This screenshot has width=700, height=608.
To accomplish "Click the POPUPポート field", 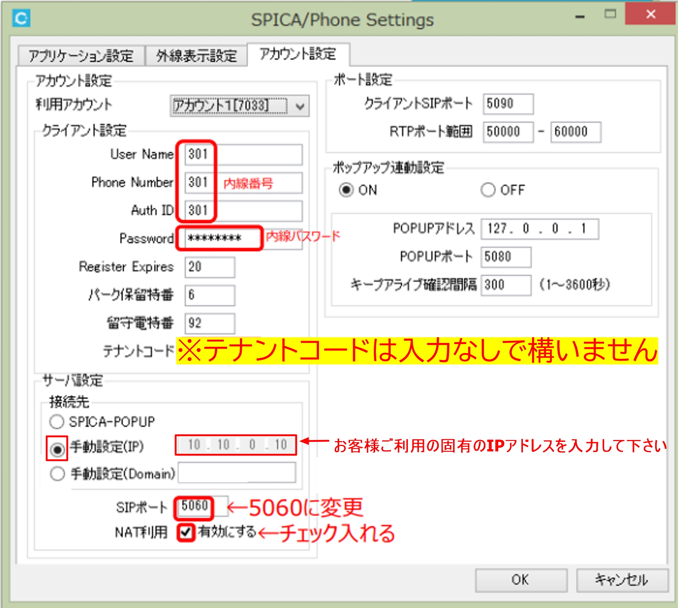I will [x=506, y=257].
